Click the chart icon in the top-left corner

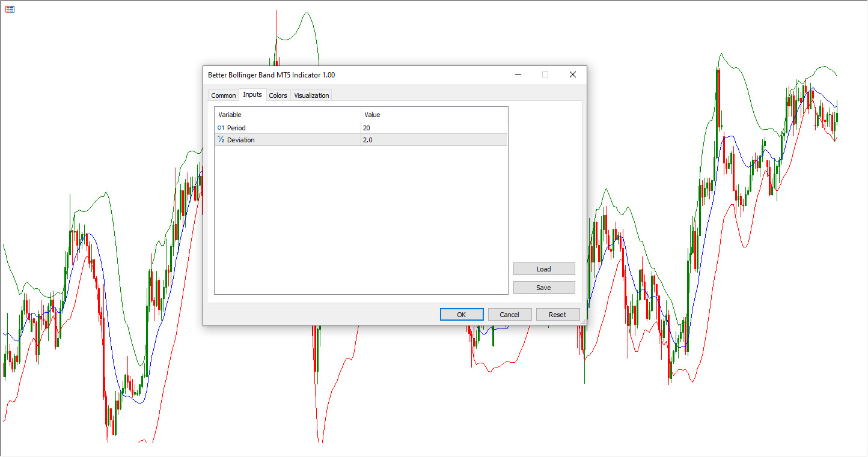coord(10,9)
